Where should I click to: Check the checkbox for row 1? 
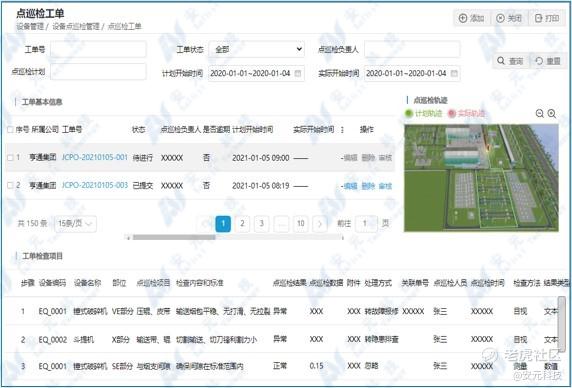click(10, 158)
